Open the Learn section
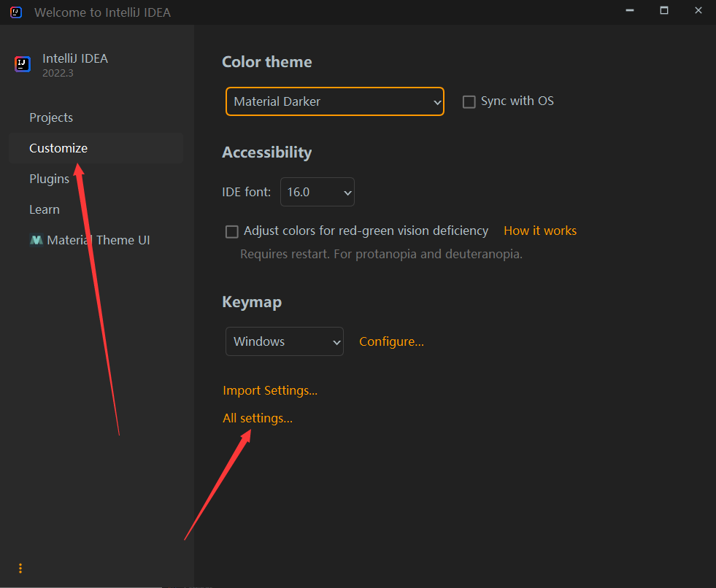 45,209
